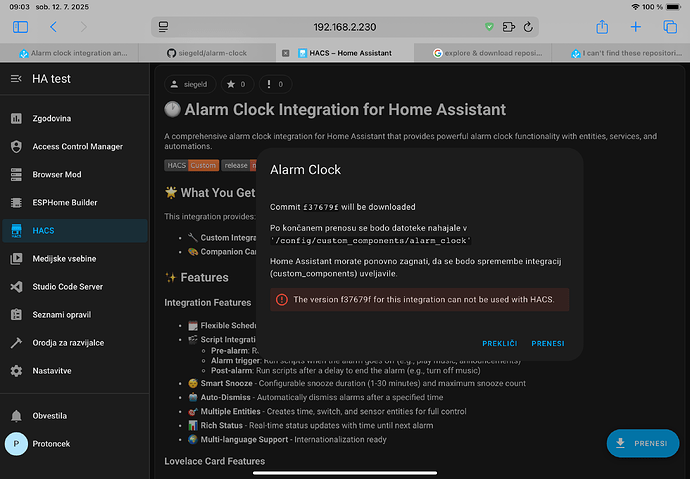This screenshot has height=479, width=690.
Task: Click the Integration Features heading
Action: pyautogui.click(x=208, y=303)
